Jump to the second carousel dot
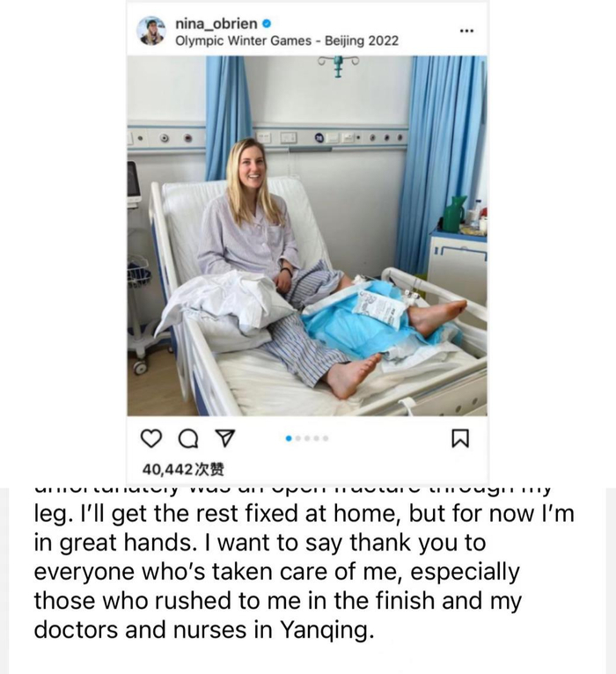 tap(298, 438)
